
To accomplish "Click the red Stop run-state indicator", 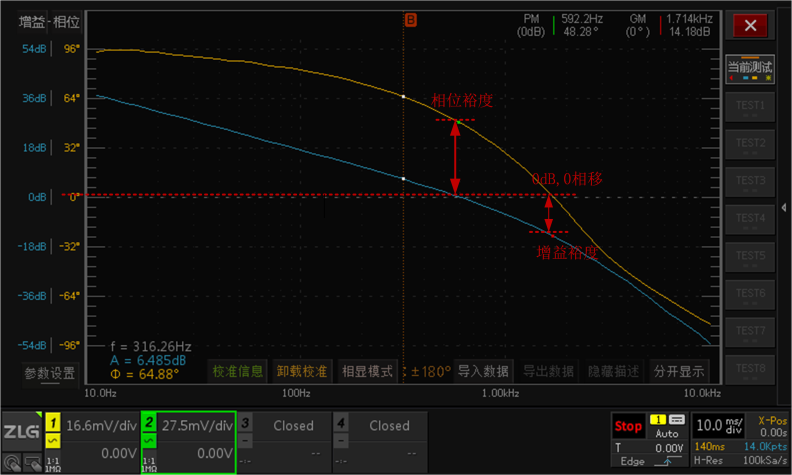I will pyautogui.click(x=628, y=427).
